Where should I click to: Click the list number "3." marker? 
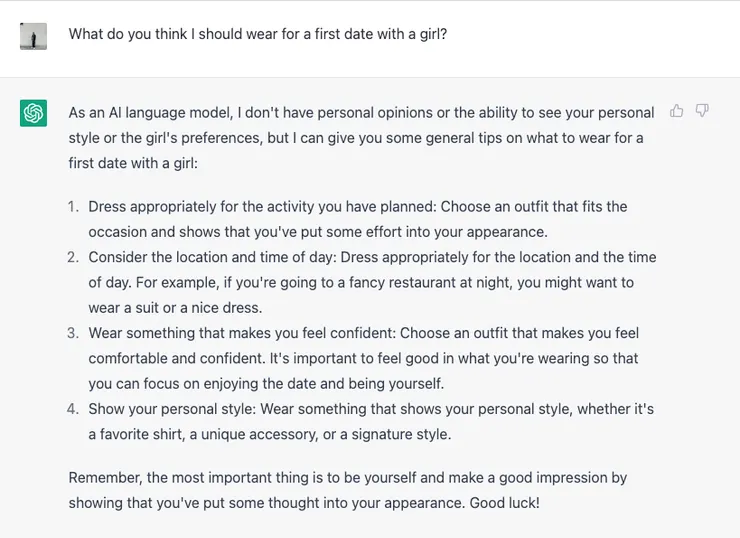pos(73,333)
